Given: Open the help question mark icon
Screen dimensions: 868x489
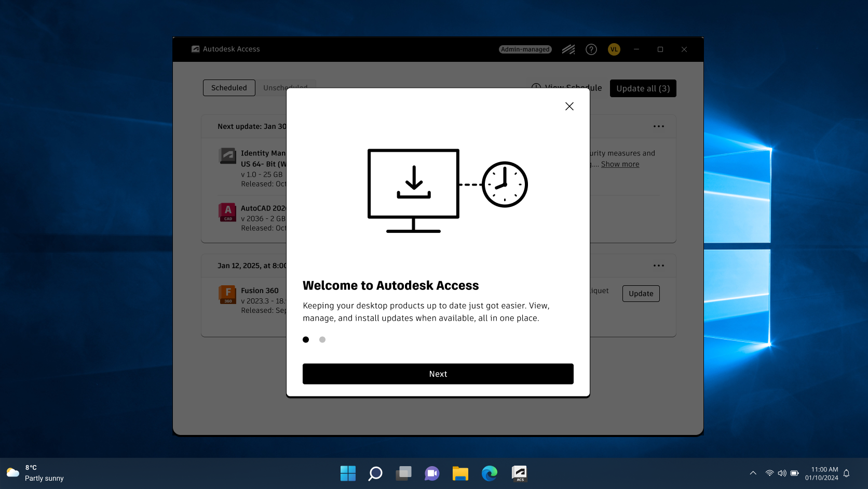Looking at the screenshot, I should pos(591,49).
